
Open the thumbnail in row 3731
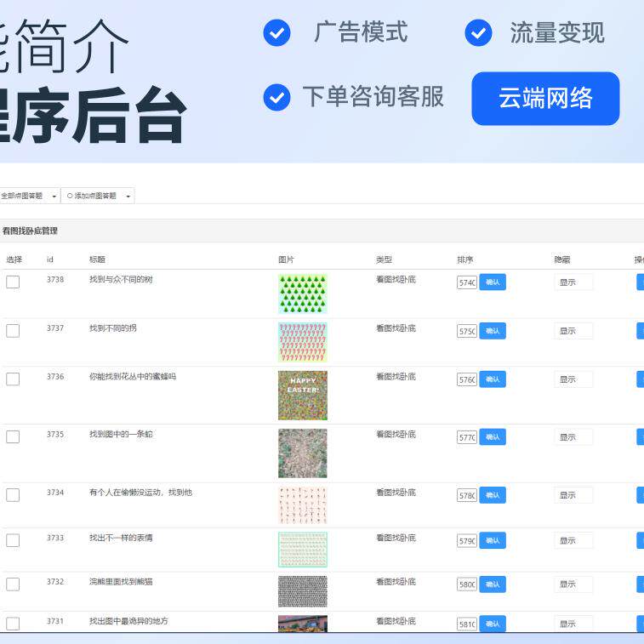click(x=303, y=624)
